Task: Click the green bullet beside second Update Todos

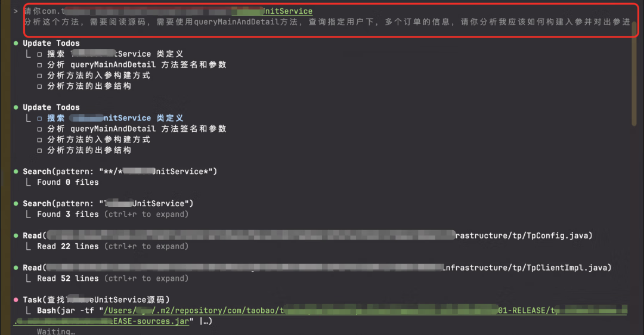Action: (x=16, y=107)
